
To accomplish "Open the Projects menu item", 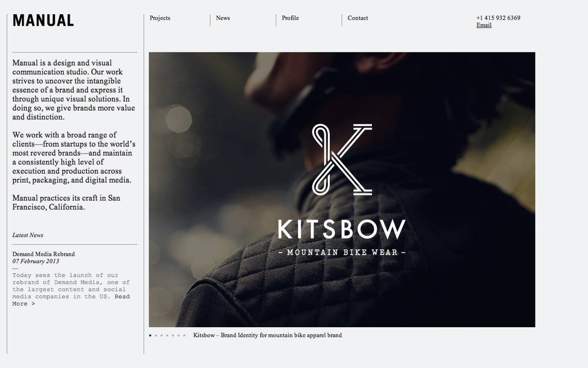I will (160, 18).
